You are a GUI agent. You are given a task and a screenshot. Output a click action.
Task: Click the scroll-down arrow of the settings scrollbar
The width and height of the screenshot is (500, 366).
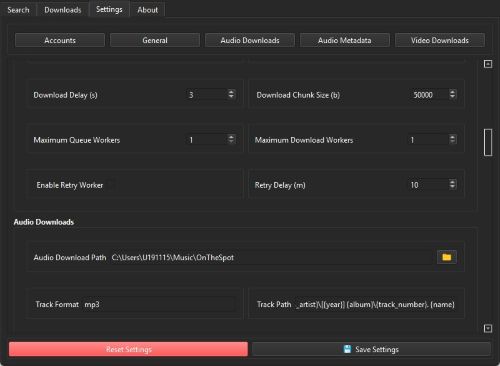point(488,328)
